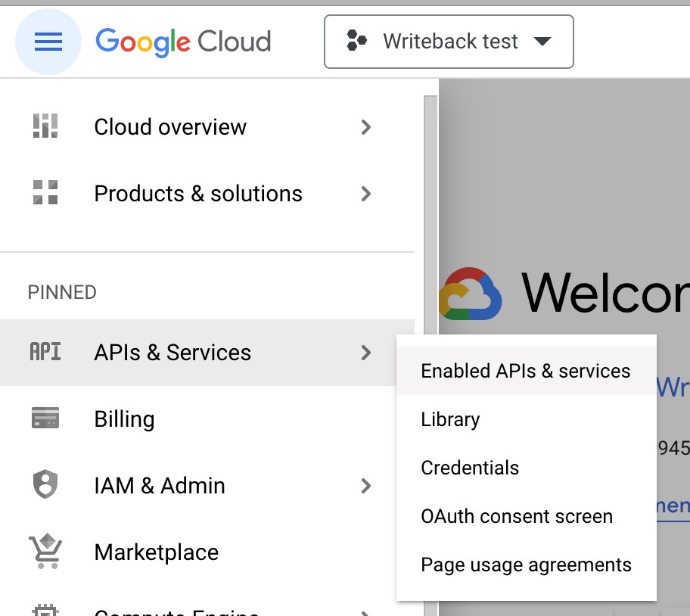The width and height of the screenshot is (690, 616).
Task: Open the navigation hamburger menu
Action: (x=48, y=42)
